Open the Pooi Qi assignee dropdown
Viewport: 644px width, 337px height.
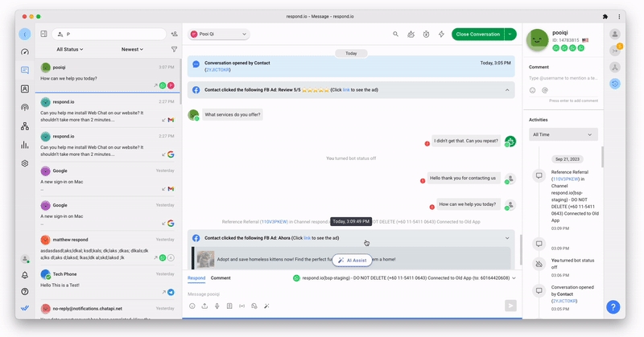click(x=219, y=35)
